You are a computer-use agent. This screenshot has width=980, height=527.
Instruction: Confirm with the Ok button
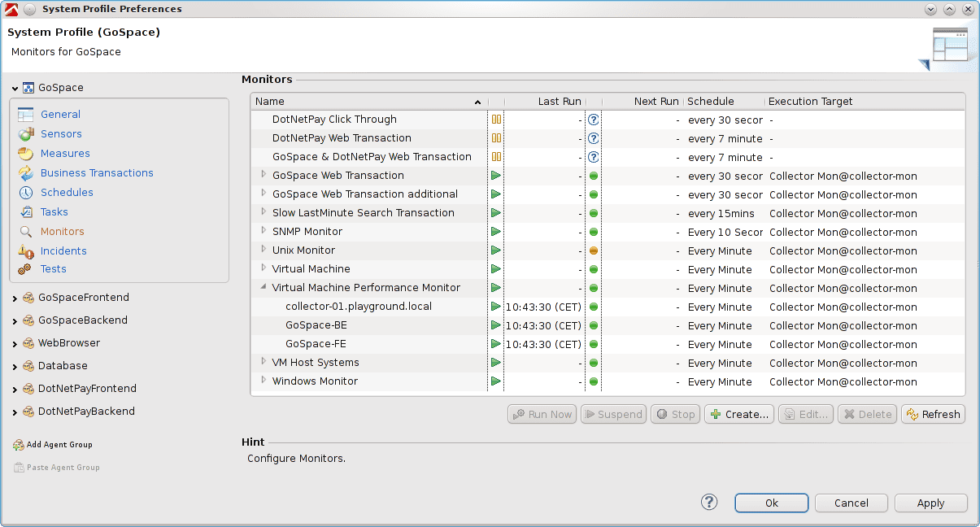pyautogui.click(x=772, y=503)
